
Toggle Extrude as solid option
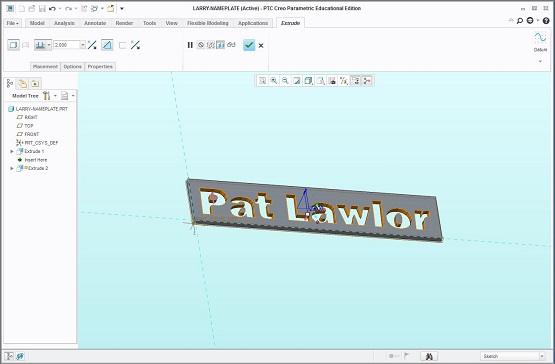pyautogui.click(x=13, y=45)
